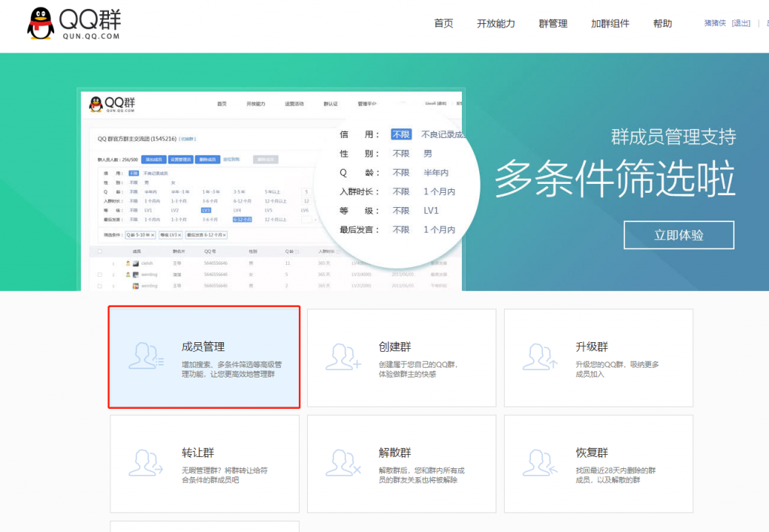Click the 立即体验 banner button
This screenshot has width=769, height=532.
pos(679,235)
